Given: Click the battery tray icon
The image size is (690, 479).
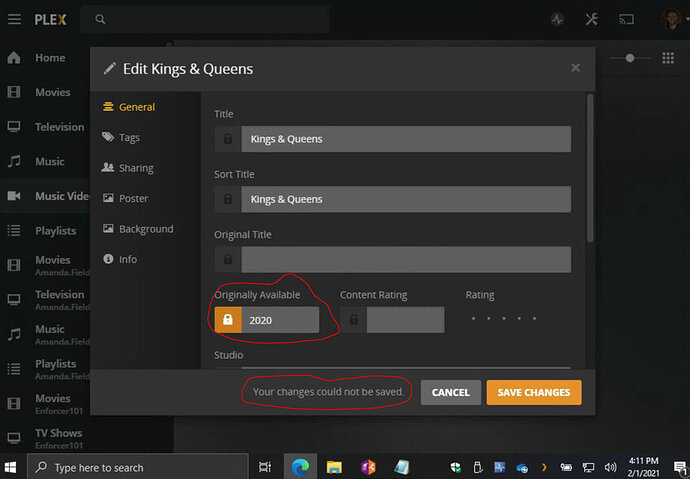Looking at the screenshot, I should pos(566,468).
